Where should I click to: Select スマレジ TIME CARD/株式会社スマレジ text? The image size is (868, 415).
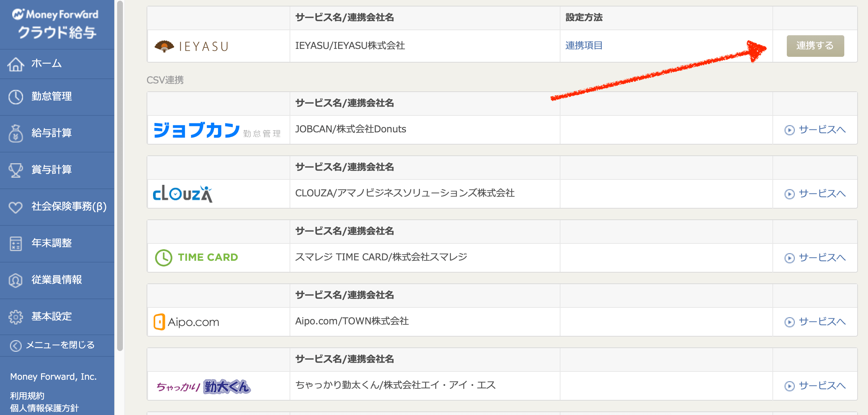(381, 257)
